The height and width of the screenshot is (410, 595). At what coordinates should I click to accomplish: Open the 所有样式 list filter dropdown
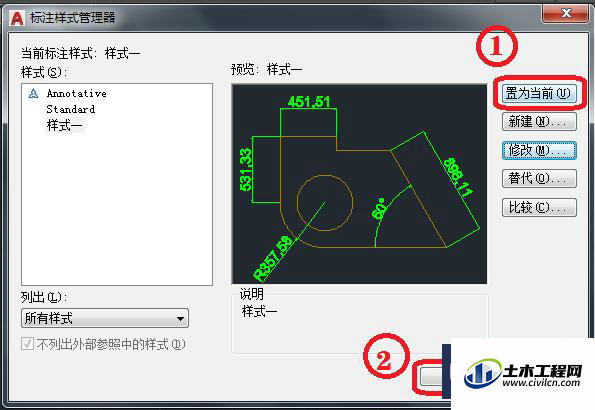[105, 318]
